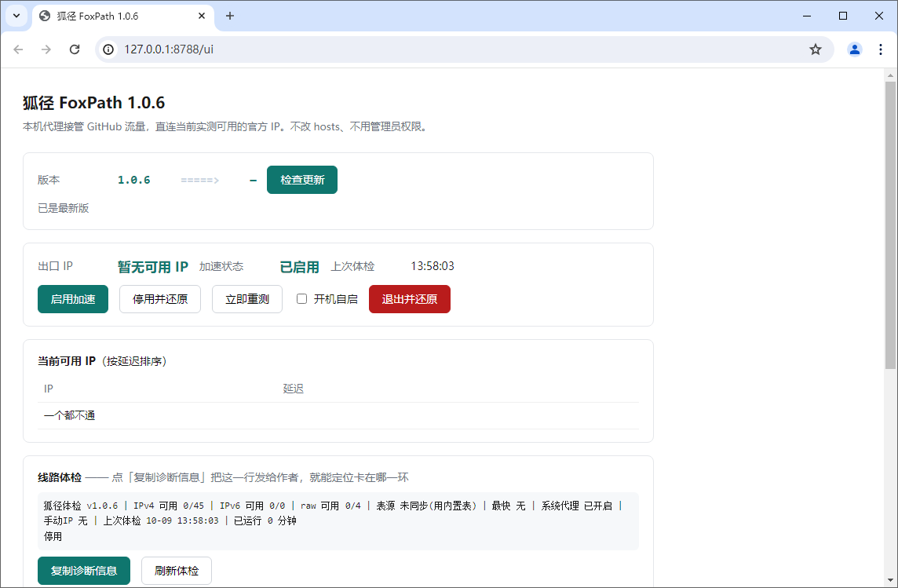The width and height of the screenshot is (898, 588).
Task: Maximize the browser window
Action: tap(843, 16)
